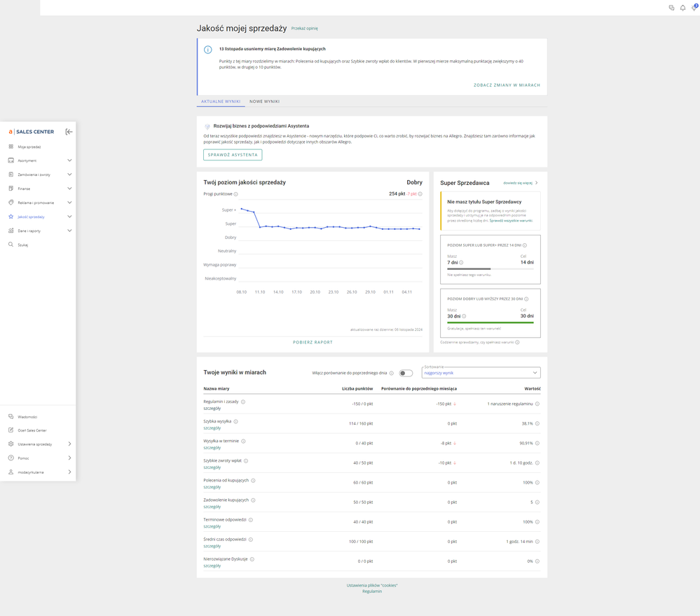The image size is (700, 616).
Task: Click info icon next to Polecenia od kupujących
Action: tap(253, 481)
